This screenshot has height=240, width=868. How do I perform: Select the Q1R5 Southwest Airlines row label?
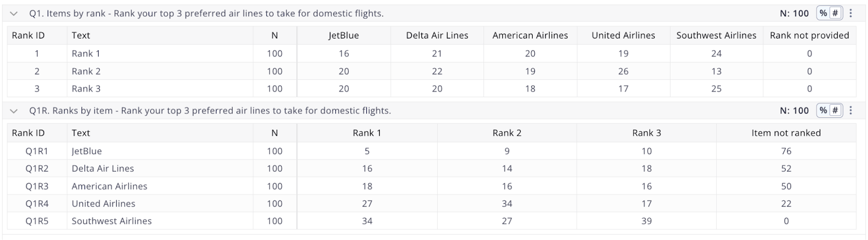[x=112, y=221]
